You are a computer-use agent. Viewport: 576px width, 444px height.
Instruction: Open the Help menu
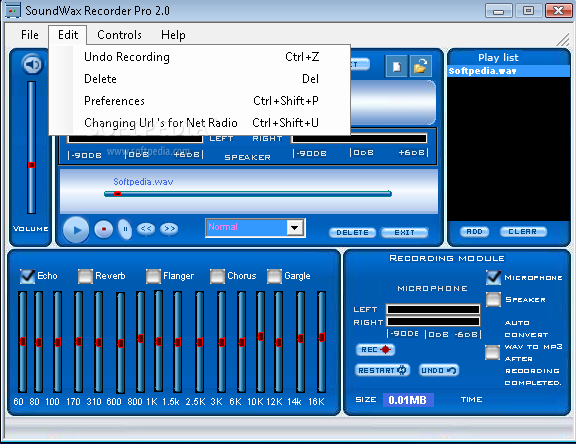[173, 35]
